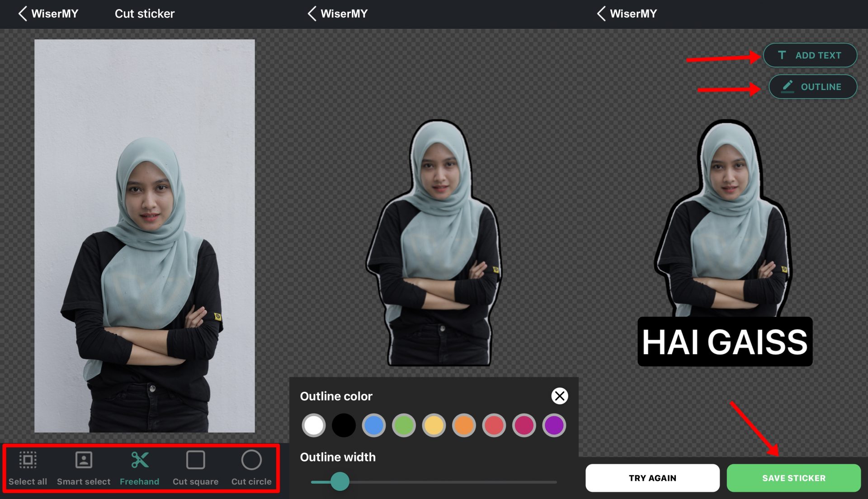Open the OUTLINE options button
868x499 pixels.
point(812,86)
